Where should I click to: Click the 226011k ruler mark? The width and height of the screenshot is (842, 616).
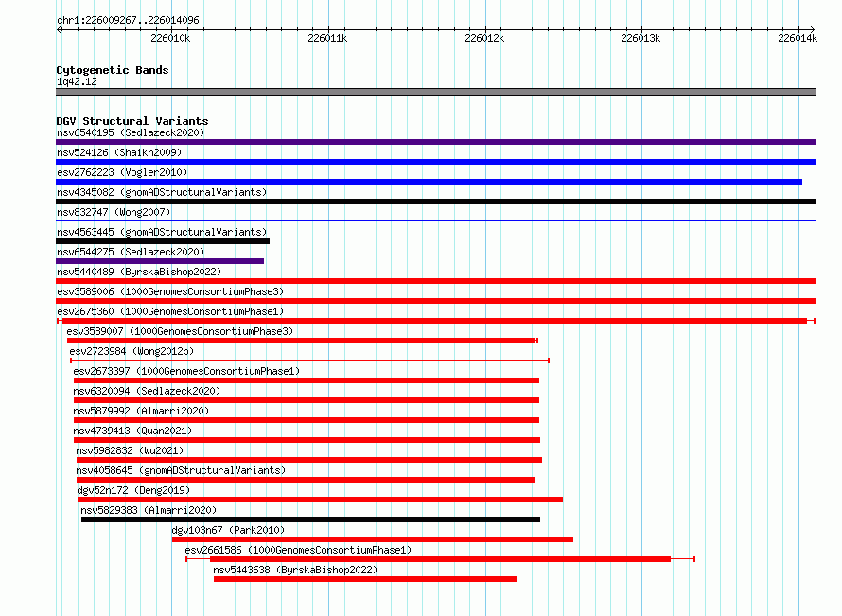pos(327,38)
